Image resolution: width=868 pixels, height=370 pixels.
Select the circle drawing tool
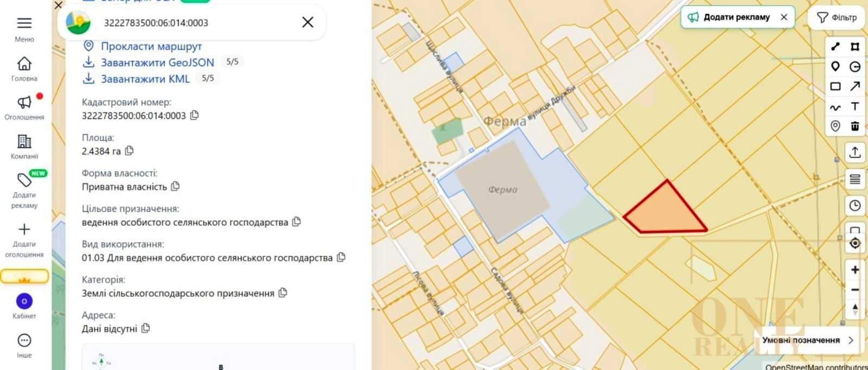pos(855,66)
